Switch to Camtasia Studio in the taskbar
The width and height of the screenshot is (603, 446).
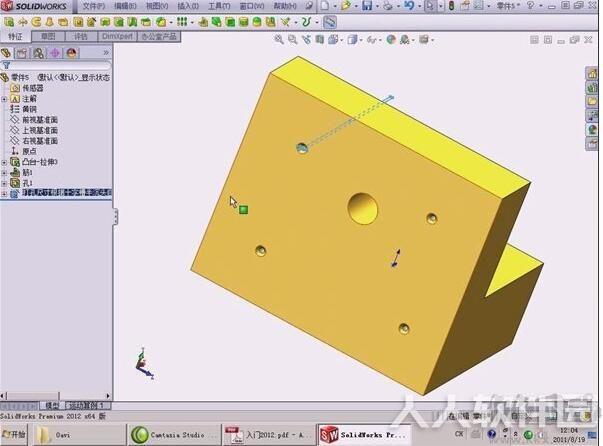tap(173, 435)
